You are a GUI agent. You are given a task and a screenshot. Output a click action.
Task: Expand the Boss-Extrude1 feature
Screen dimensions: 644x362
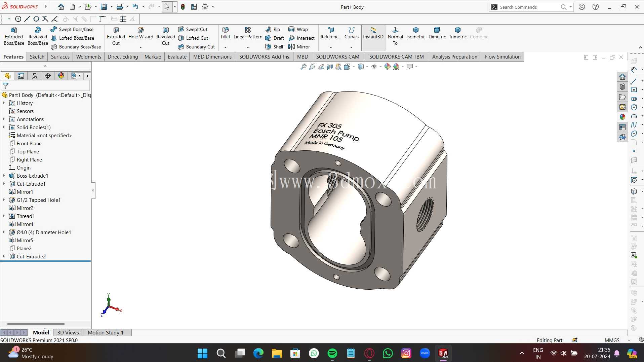pos(4,176)
